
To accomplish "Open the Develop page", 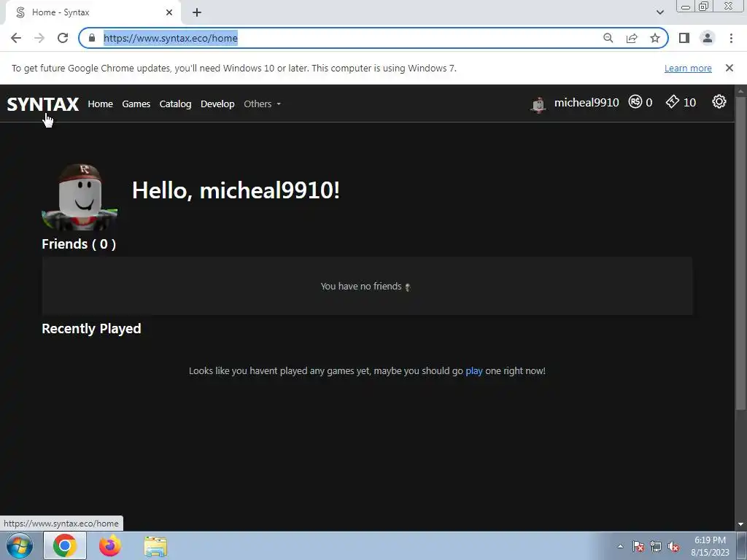I will (x=217, y=104).
